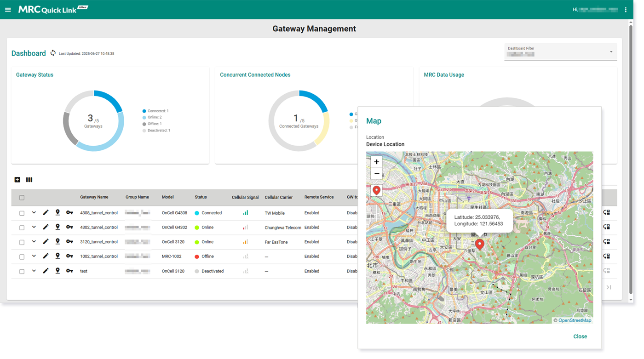Open the three-dot user menu in header
644x359 pixels.
626,10
